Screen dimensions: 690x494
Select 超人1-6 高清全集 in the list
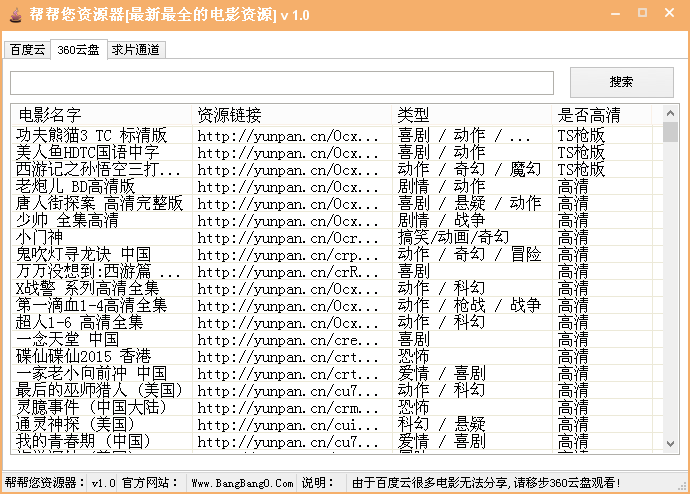(79, 322)
